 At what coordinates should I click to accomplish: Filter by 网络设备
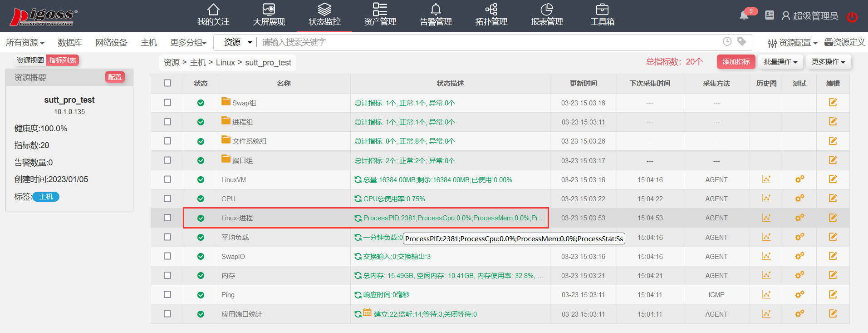click(111, 43)
